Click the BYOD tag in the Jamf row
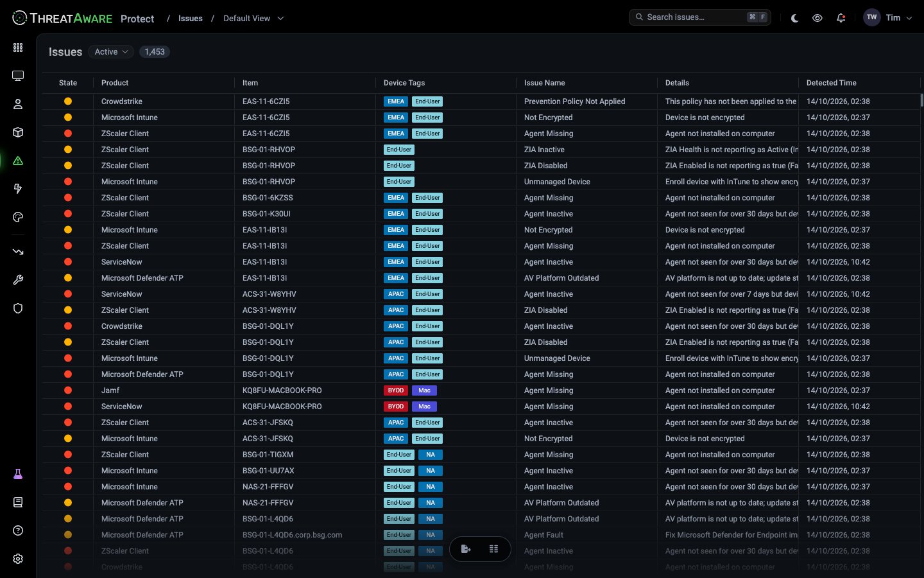The width and height of the screenshot is (924, 578). (396, 390)
